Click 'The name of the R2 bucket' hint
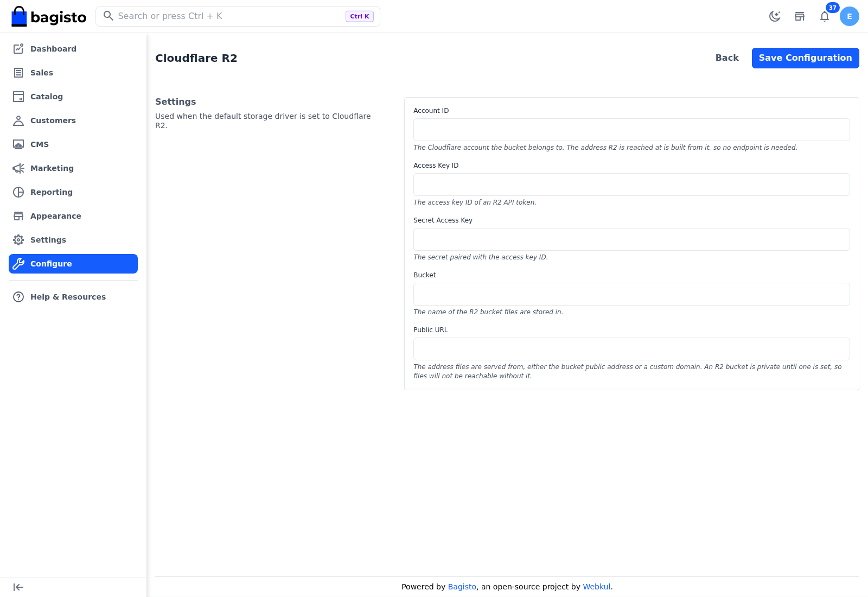 488,312
